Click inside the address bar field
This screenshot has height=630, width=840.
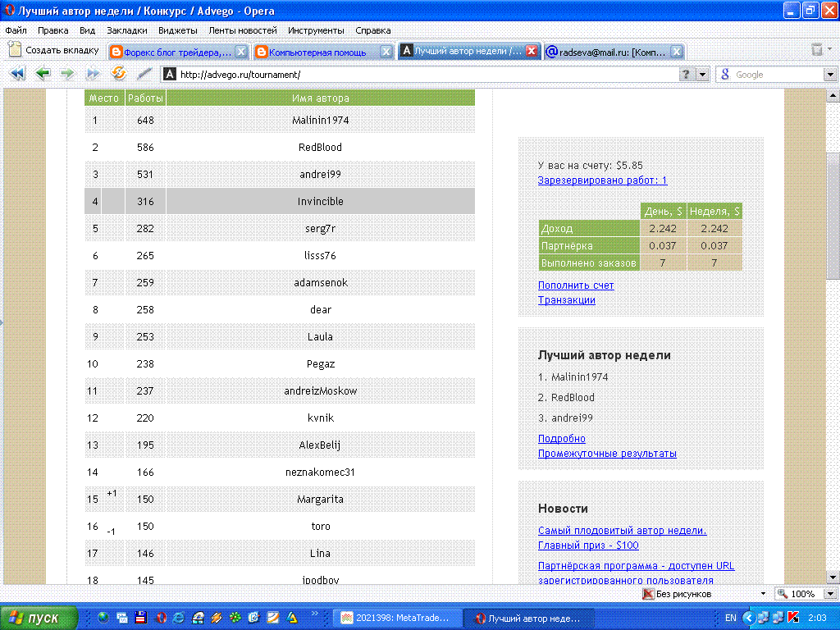tap(369, 74)
